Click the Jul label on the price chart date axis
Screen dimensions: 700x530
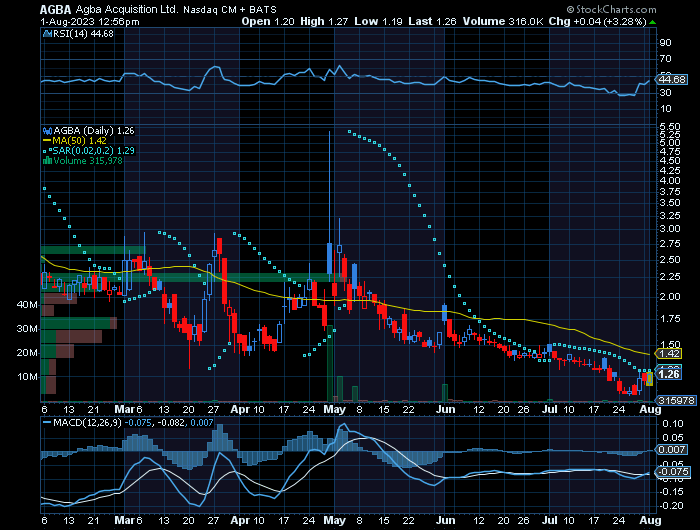pyautogui.click(x=550, y=409)
